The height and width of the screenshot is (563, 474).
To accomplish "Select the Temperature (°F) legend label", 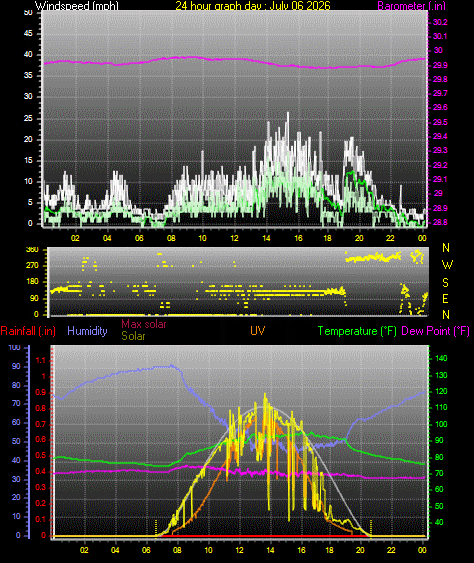I will pos(357,331).
